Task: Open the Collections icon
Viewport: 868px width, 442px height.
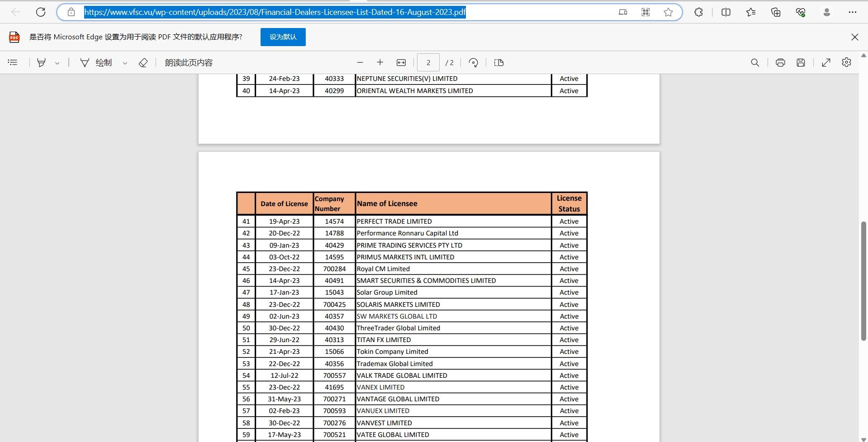Action: click(x=776, y=12)
